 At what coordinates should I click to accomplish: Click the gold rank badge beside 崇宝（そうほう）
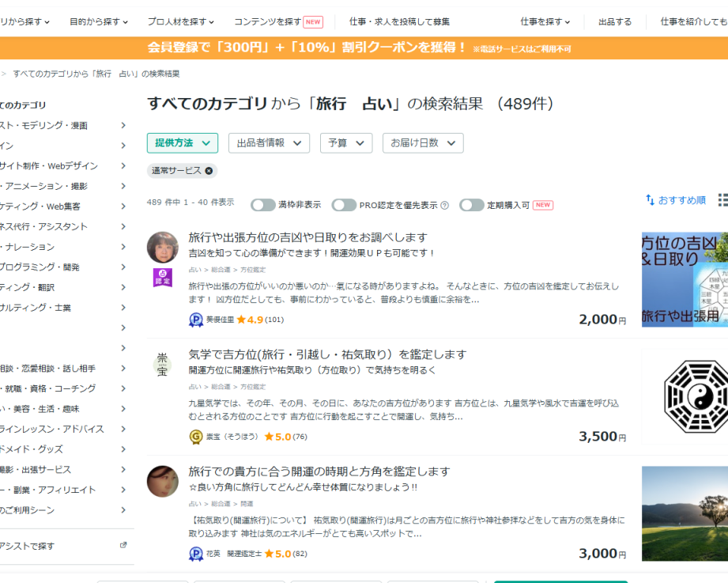pos(196,437)
